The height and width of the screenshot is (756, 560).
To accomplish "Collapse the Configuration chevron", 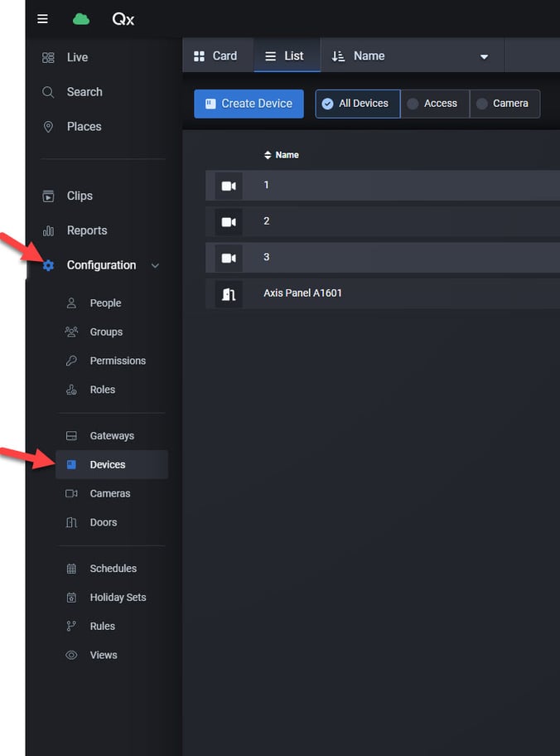I will pos(155,265).
